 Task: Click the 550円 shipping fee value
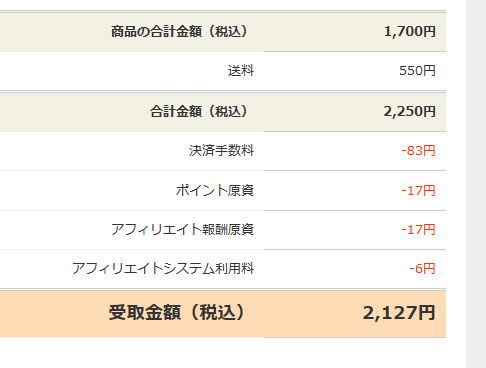(417, 71)
